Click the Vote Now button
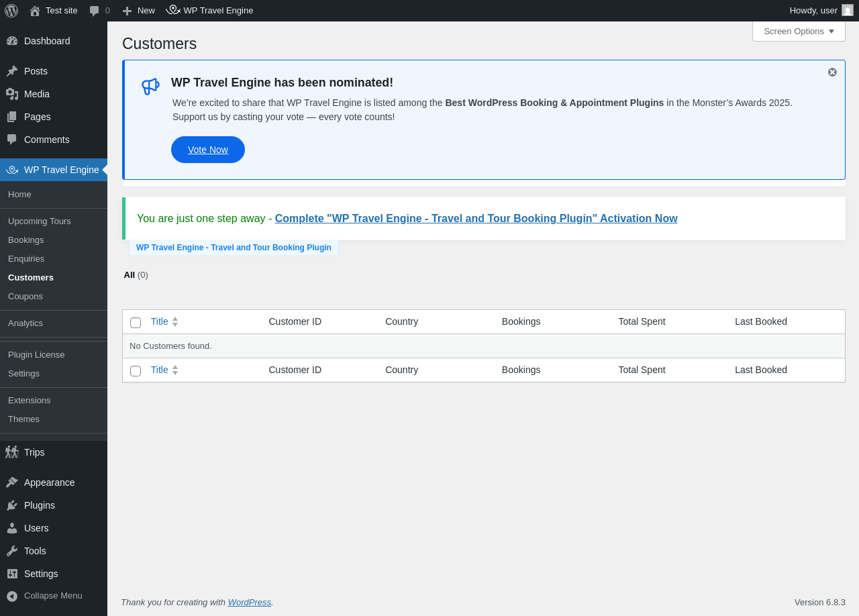 point(208,150)
